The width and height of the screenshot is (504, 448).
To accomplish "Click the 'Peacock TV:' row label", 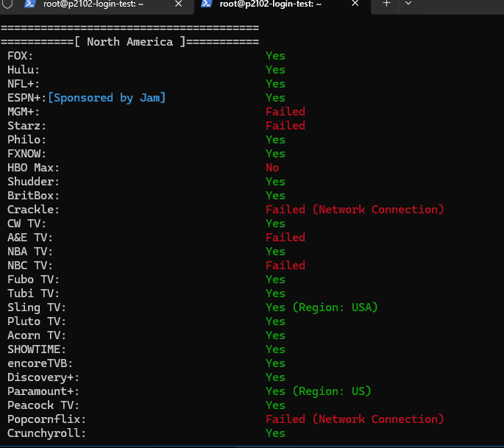I will [43, 405].
